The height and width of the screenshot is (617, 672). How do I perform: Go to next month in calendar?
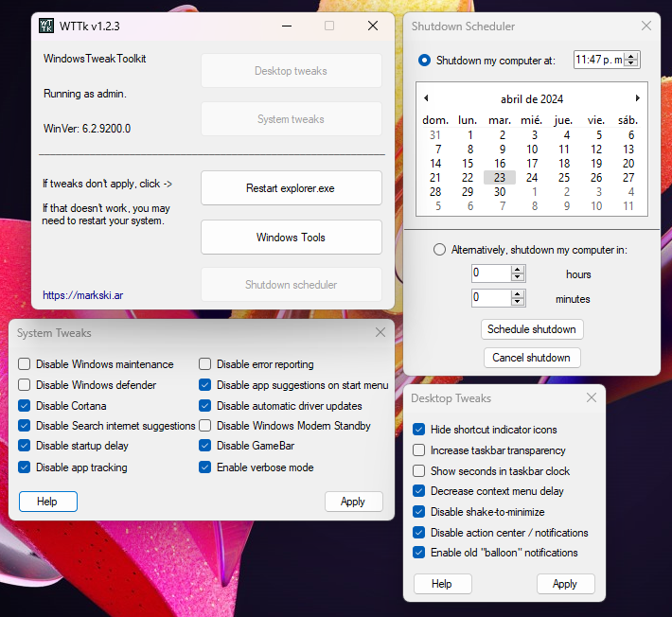click(x=638, y=98)
